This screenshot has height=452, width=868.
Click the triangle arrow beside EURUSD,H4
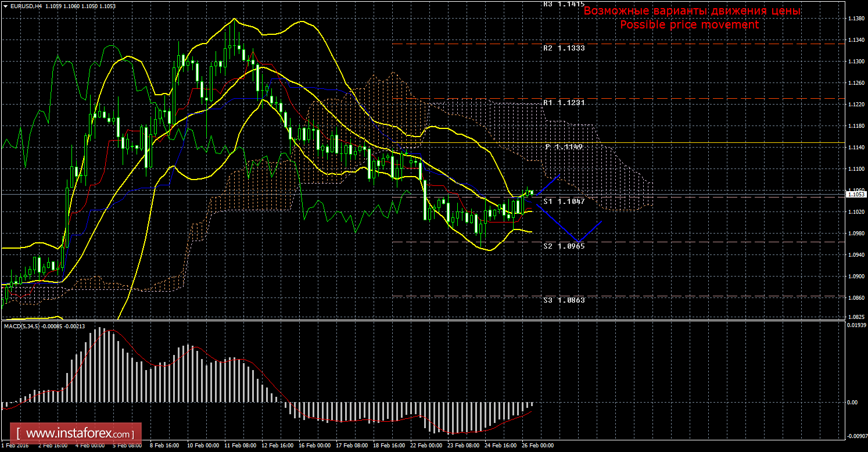click(x=5, y=5)
